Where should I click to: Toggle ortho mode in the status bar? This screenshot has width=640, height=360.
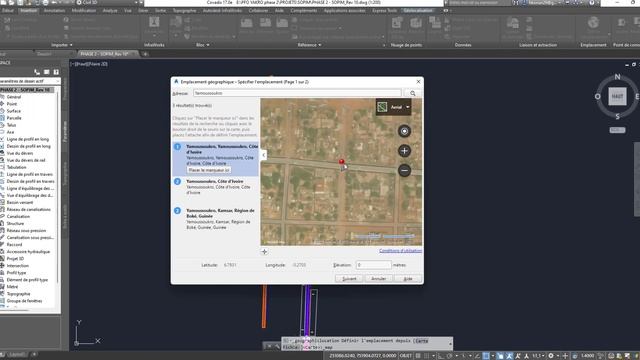pos(441,356)
